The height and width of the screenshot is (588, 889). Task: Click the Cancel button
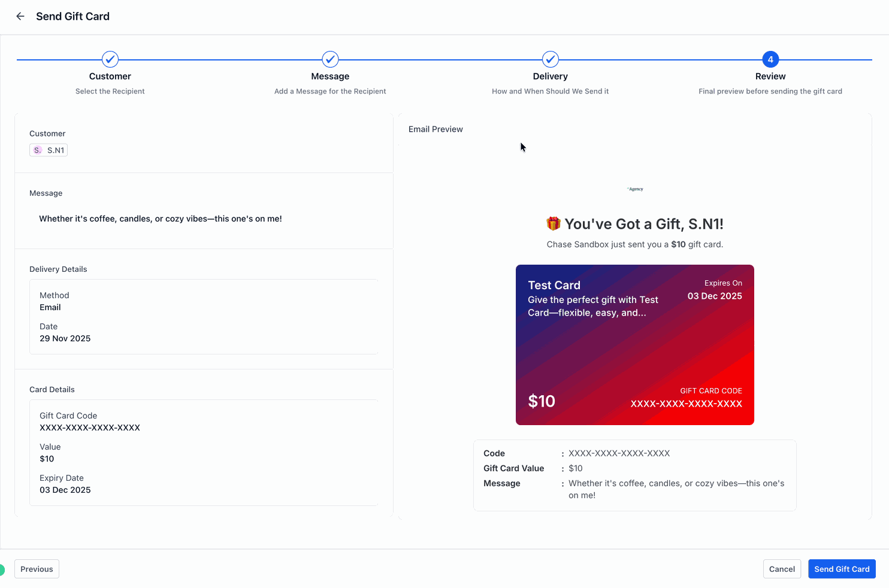(x=782, y=569)
